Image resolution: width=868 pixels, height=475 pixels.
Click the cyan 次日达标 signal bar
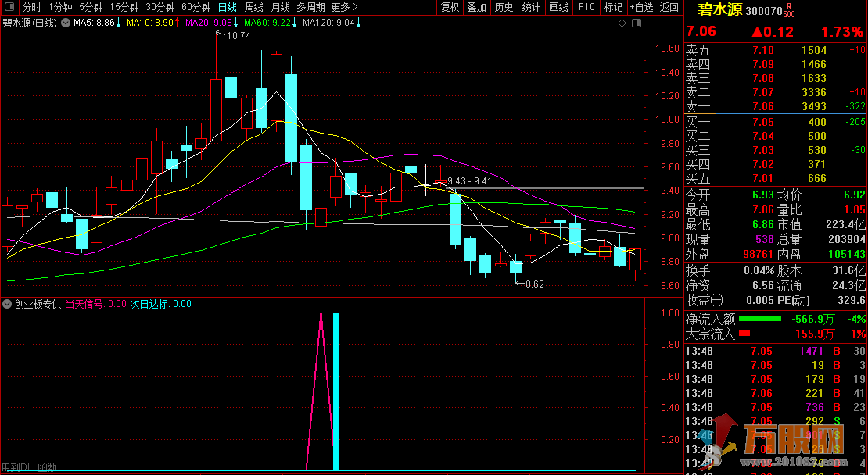tap(335, 391)
